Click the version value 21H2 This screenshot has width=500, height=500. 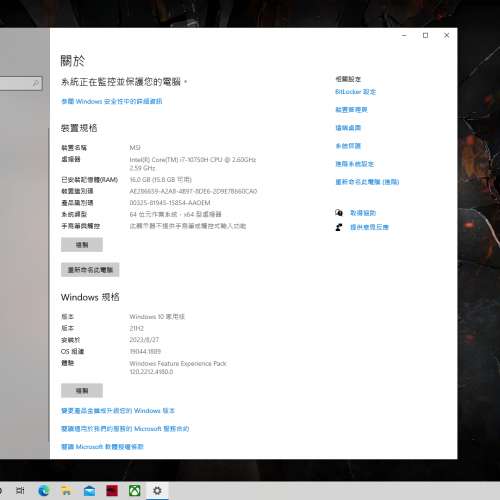pos(136,328)
